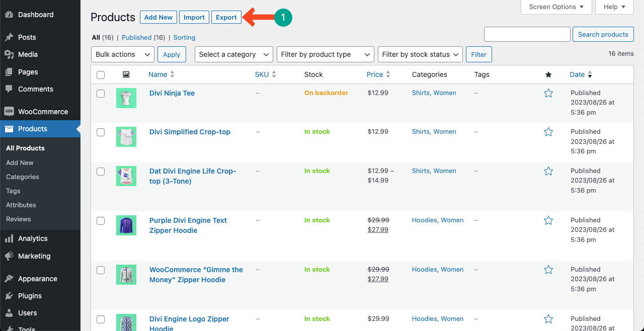Expand the Help panel
644x331 pixels.
[x=614, y=7]
